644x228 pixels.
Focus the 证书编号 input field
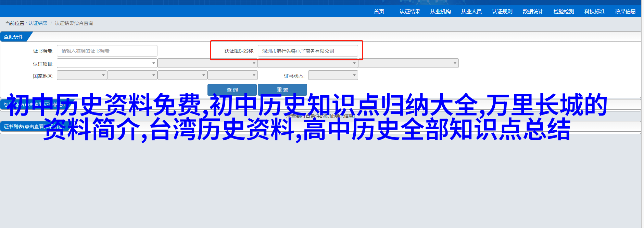[107, 51]
